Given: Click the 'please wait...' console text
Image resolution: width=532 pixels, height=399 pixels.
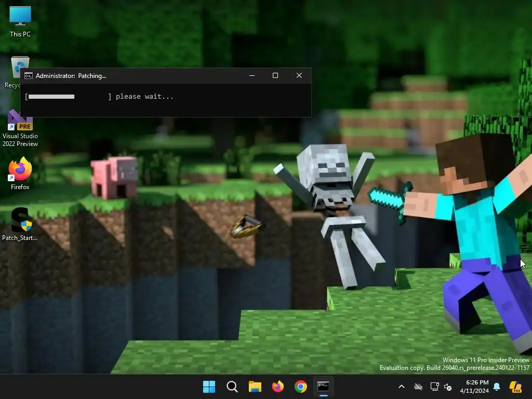Looking at the screenshot, I should point(144,97).
